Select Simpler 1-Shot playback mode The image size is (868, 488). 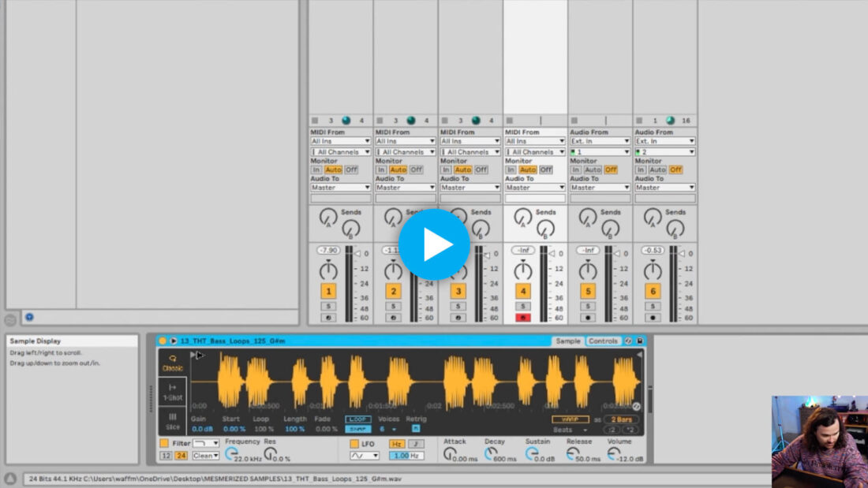click(173, 392)
